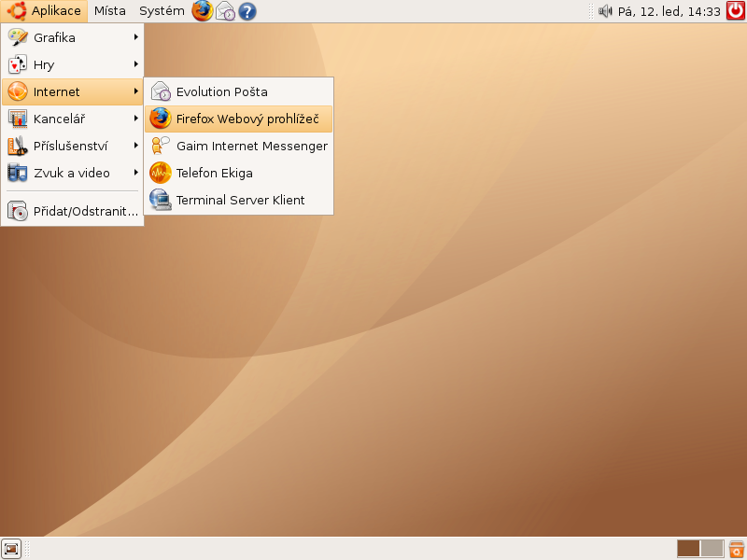Choose Přidat/Odstranit... menu entry
This screenshot has width=747, height=560.
tap(73, 211)
